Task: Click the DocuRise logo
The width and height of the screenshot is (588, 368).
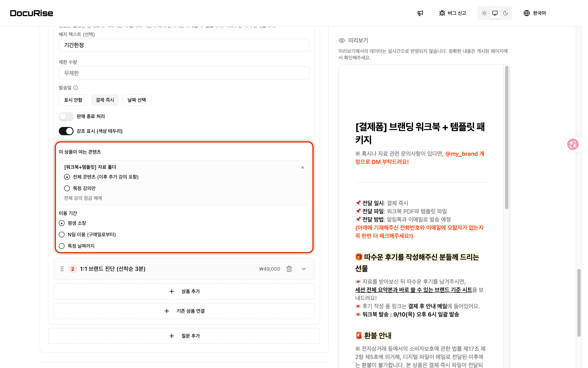Action: [x=31, y=13]
